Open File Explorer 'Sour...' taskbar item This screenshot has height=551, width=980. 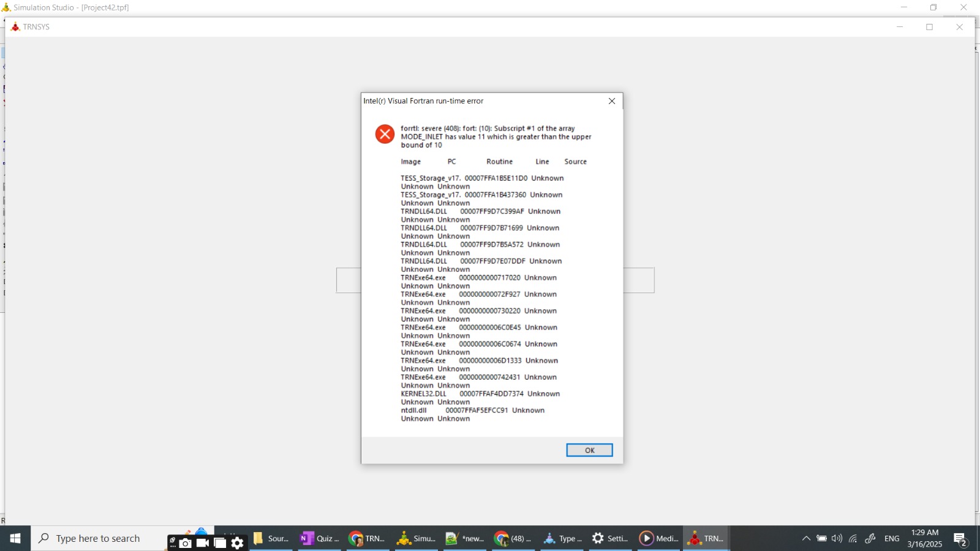(x=271, y=538)
